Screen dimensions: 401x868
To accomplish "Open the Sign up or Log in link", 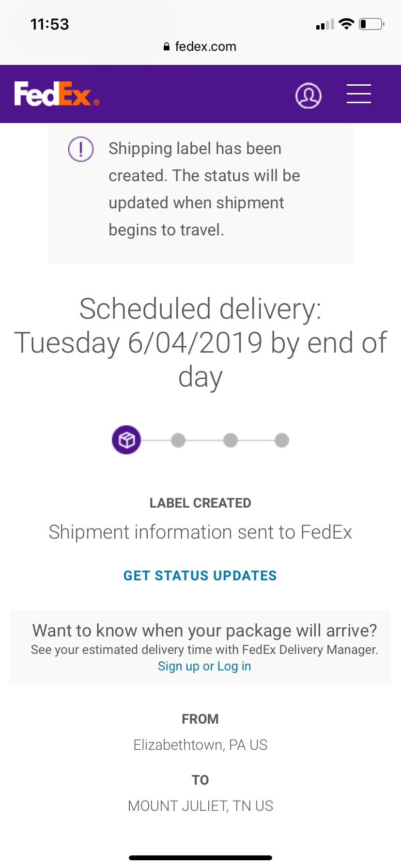I will (x=204, y=666).
